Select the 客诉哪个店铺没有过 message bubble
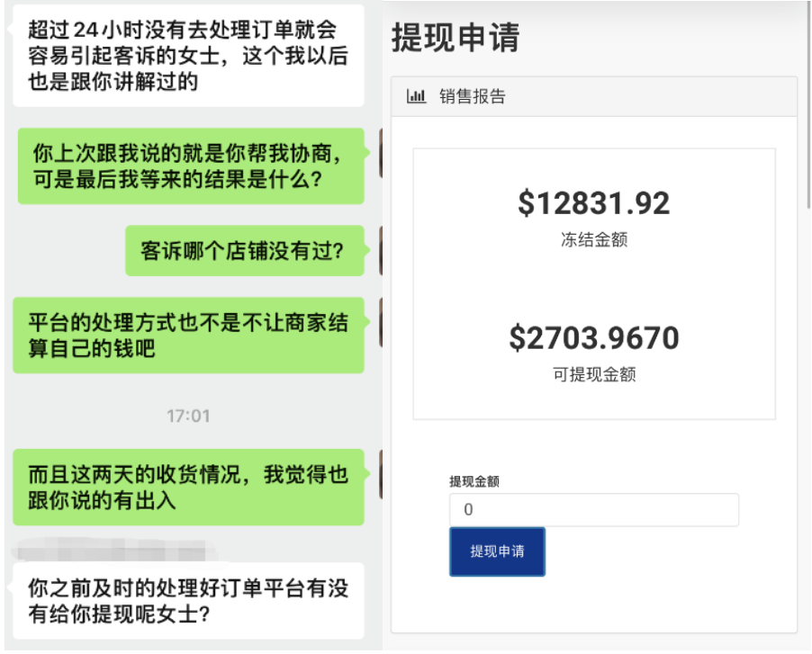Image resolution: width=812 pixels, height=654 pixels. pyautogui.click(x=245, y=249)
